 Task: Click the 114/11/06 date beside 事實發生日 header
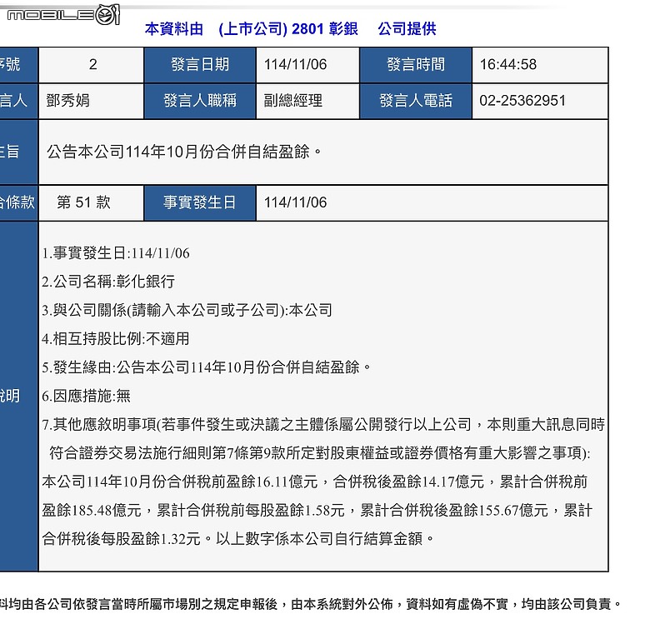[296, 202]
